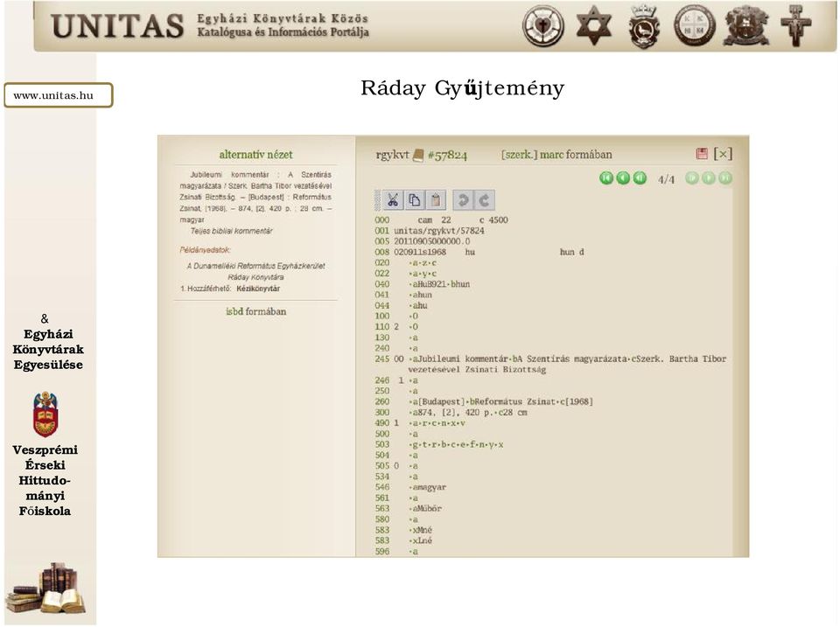Click the rgykvt catalogue label
This screenshot has height=627, width=840.
(x=392, y=156)
